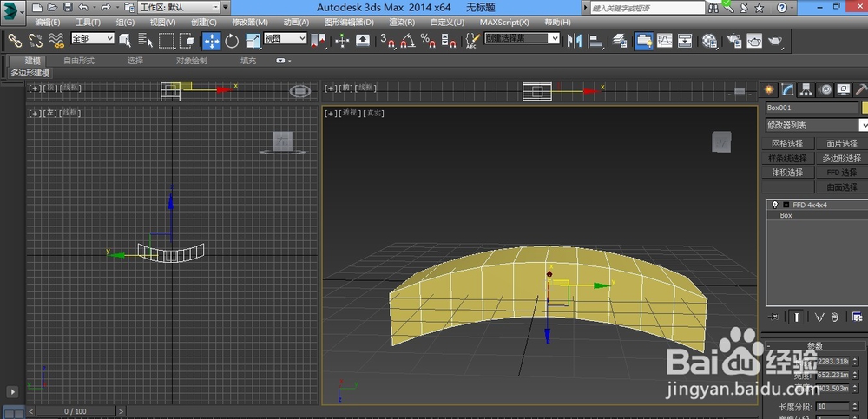The image size is (868, 419).
Task: Open the 编辑(E) menu
Action: (x=48, y=23)
